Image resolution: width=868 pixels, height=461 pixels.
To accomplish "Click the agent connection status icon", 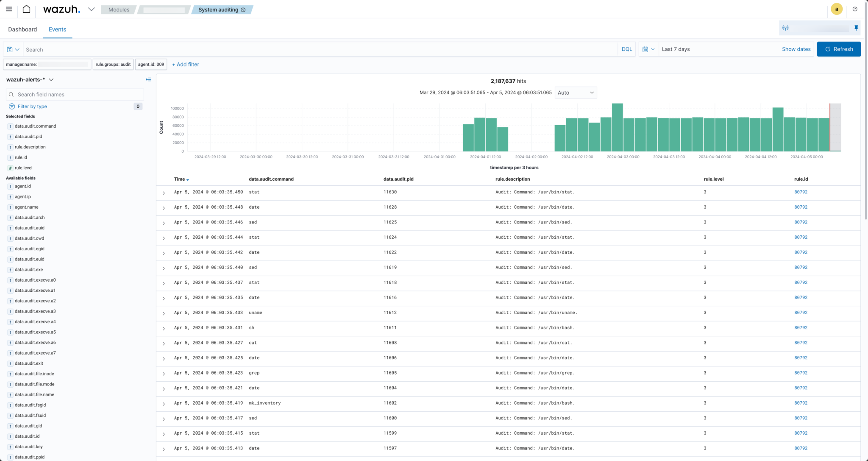I will (x=786, y=28).
